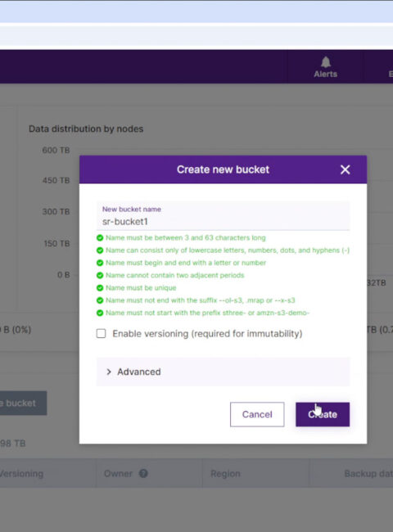Click the Owner help question mark icon
This screenshot has height=532, width=393.
tap(143, 473)
